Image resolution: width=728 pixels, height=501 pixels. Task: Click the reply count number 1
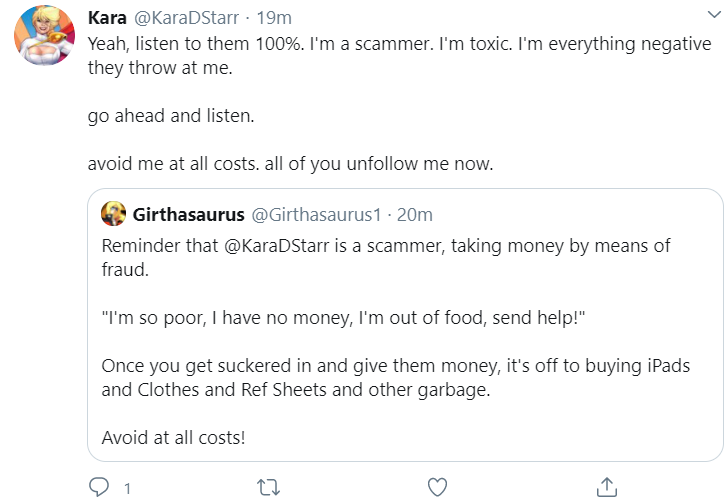pos(127,488)
